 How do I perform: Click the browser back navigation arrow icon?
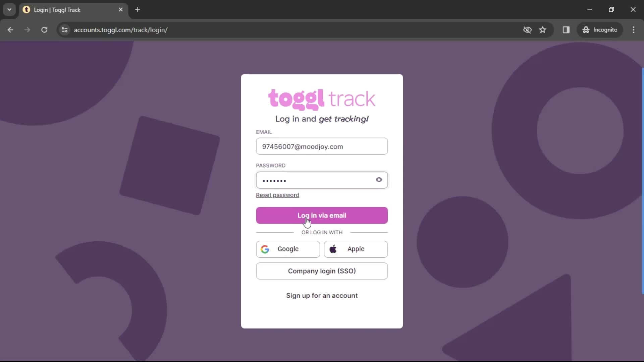(11, 29)
